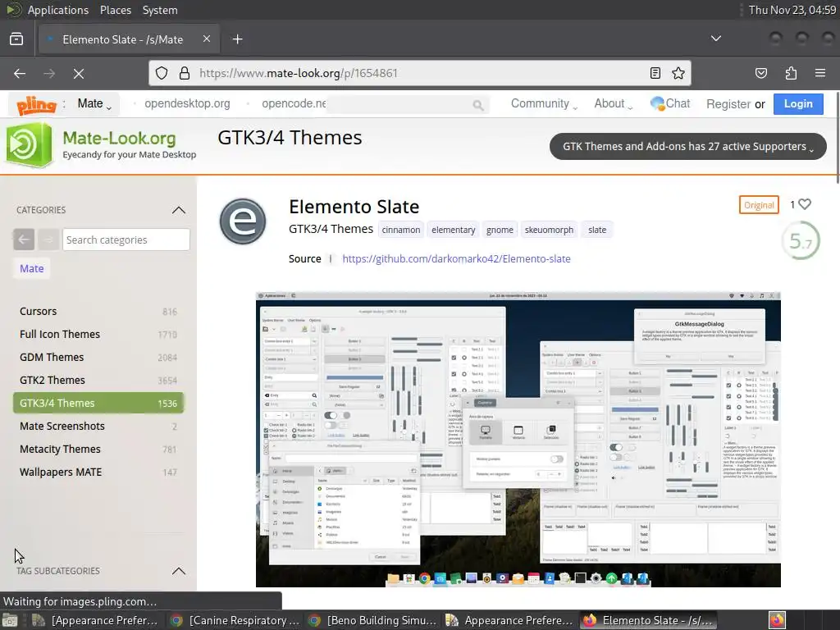The height and width of the screenshot is (630, 840).
Task: Click the Firefox icon in bottom-right tray
Action: [x=777, y=620]
